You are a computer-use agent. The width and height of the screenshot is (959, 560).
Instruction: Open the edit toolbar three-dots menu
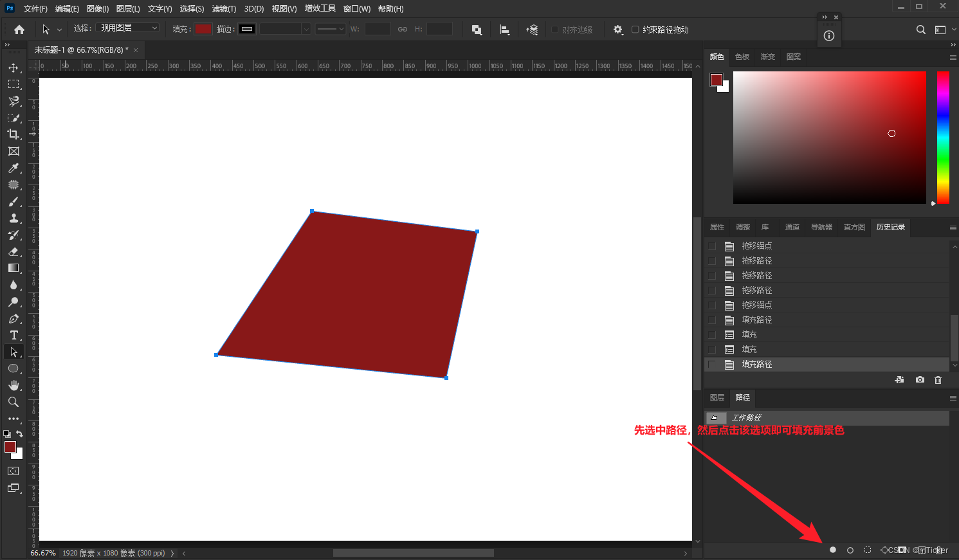click(x=14, y=419)
